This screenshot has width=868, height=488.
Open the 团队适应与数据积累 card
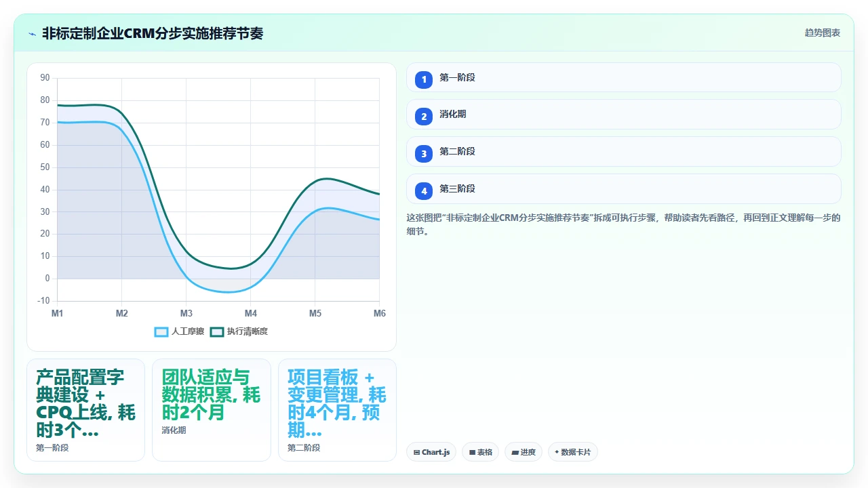[x=212, y=410]
